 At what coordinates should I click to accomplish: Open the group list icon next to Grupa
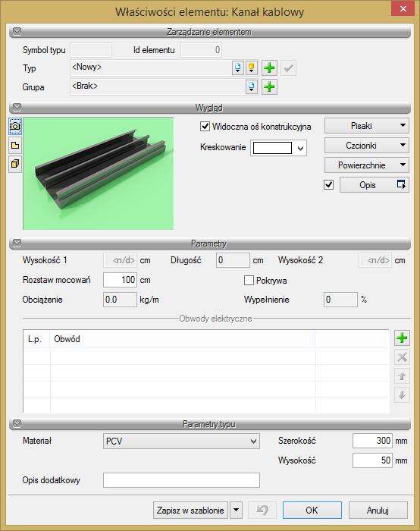[252, 87]
